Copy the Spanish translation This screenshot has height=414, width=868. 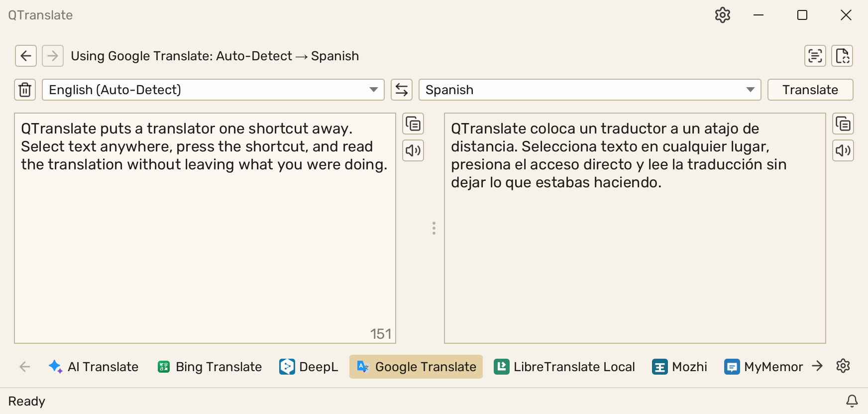pos(843,124)
